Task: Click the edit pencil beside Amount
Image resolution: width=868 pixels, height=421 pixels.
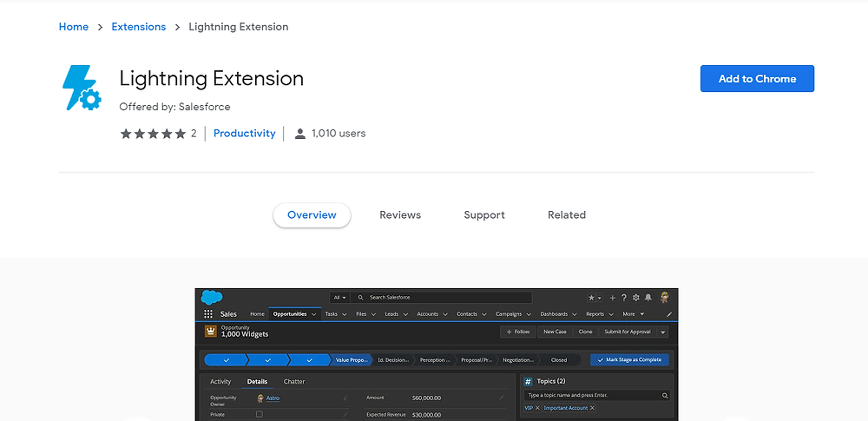Action: 502,398
